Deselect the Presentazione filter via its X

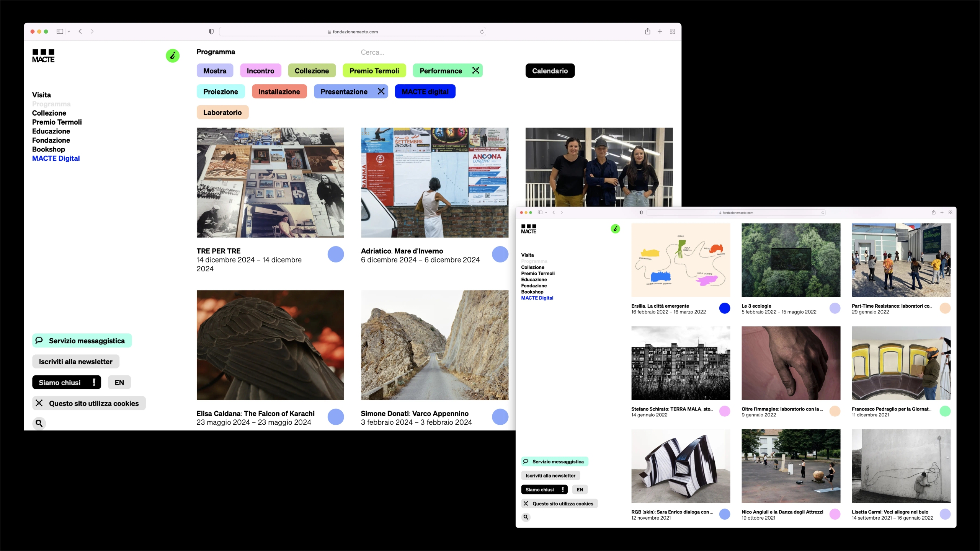click(x=381, y=91)
